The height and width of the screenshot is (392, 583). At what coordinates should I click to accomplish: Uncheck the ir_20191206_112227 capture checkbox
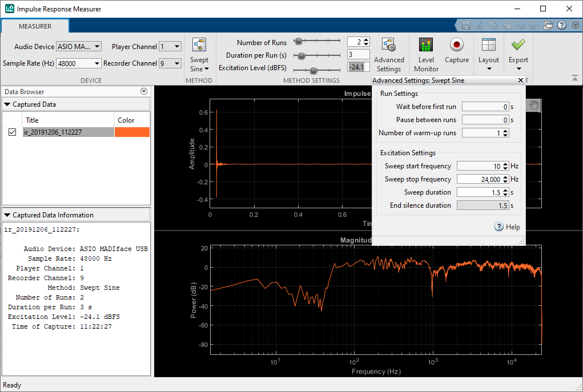point(13,132)
